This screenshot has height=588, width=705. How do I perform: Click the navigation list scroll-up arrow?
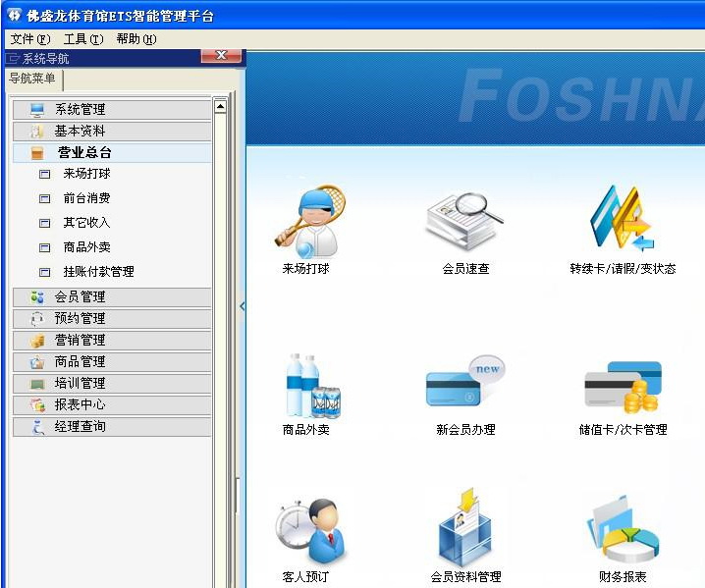coord(220,107)
